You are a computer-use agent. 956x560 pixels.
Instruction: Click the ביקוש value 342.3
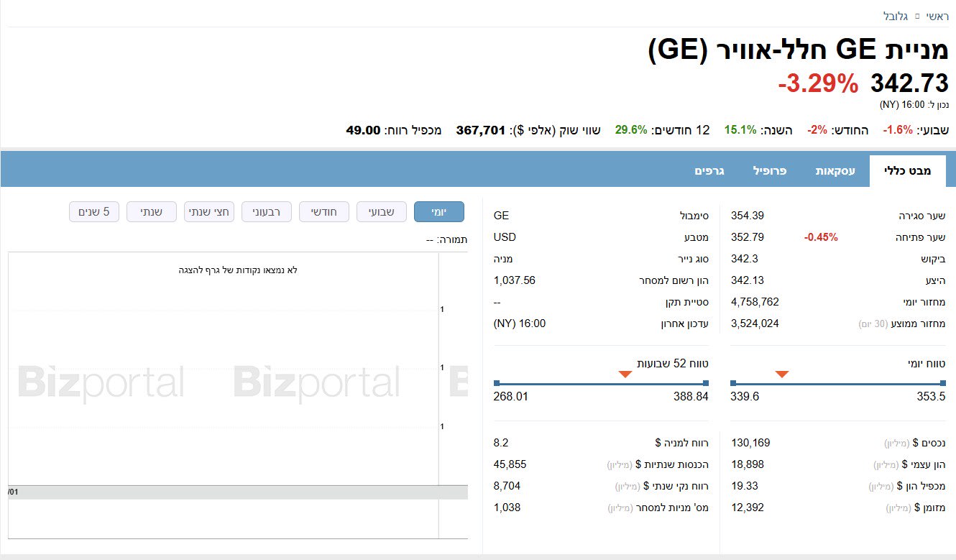(744, 259)
